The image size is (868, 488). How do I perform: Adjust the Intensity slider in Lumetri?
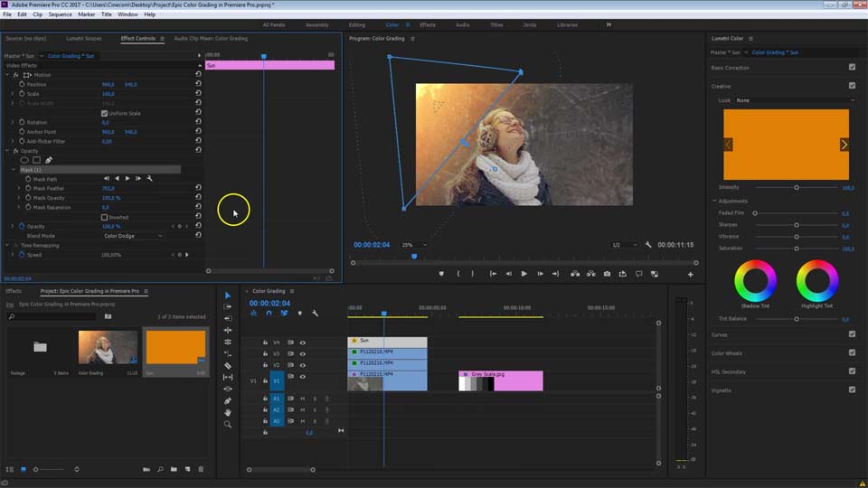click(x=796, y=188)
